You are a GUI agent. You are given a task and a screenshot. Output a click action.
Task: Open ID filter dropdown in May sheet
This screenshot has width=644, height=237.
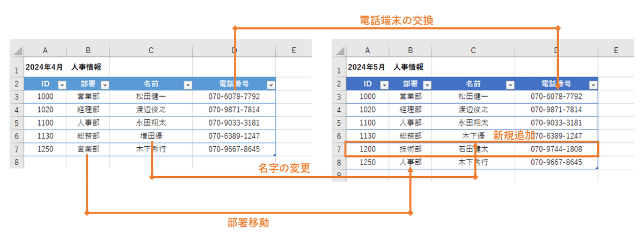coord(384,84)
